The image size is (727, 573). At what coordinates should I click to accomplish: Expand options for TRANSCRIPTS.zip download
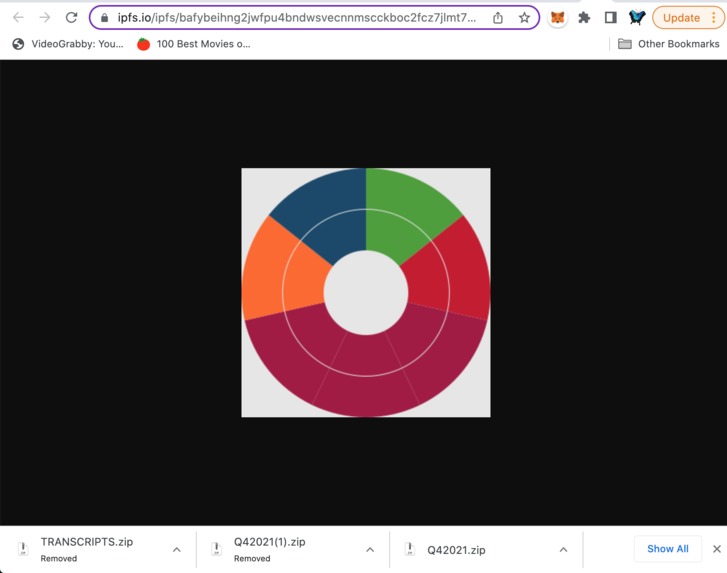pyautogui.click(x=177, y=549)
